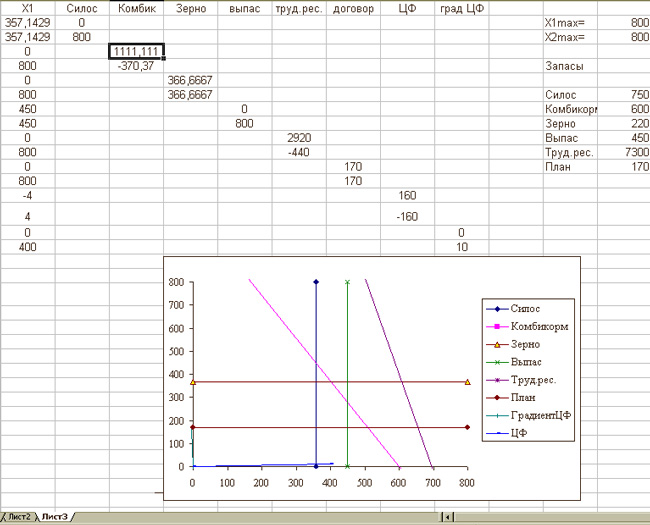Select the Зерно header cell
Screen dimensions: 650x525
tap(191, 8)
